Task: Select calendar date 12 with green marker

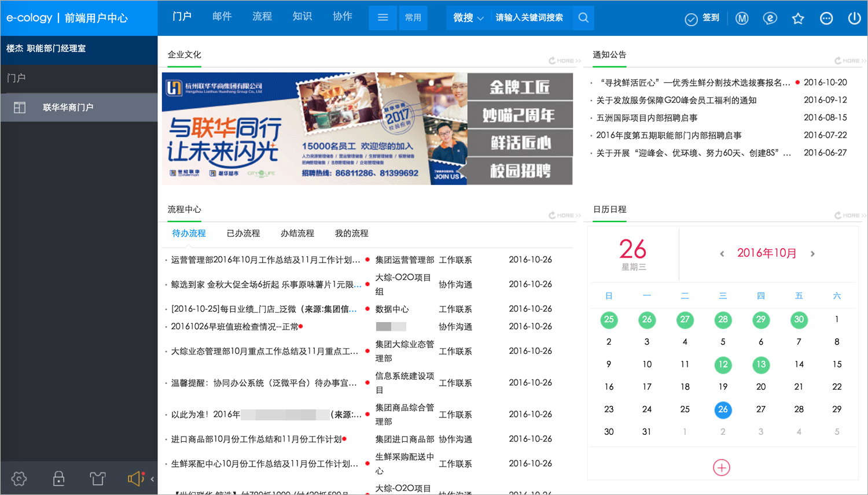Action: (723, 365)
